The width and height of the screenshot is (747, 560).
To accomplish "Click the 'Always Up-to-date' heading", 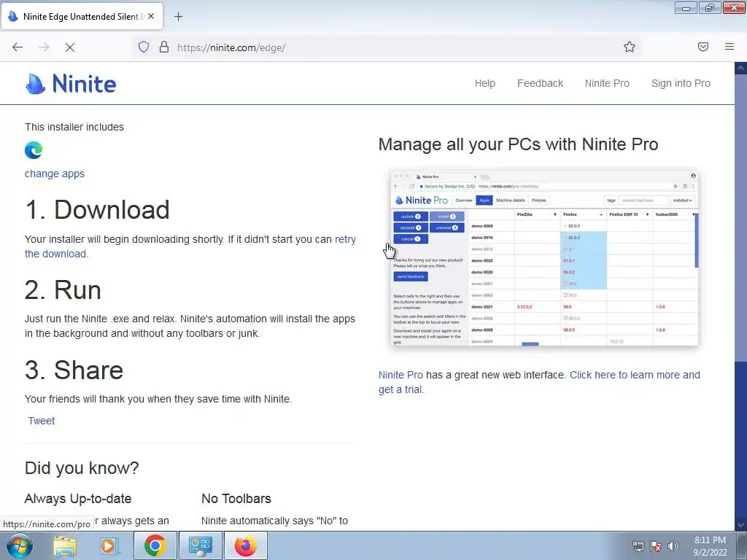I will 78,499.
